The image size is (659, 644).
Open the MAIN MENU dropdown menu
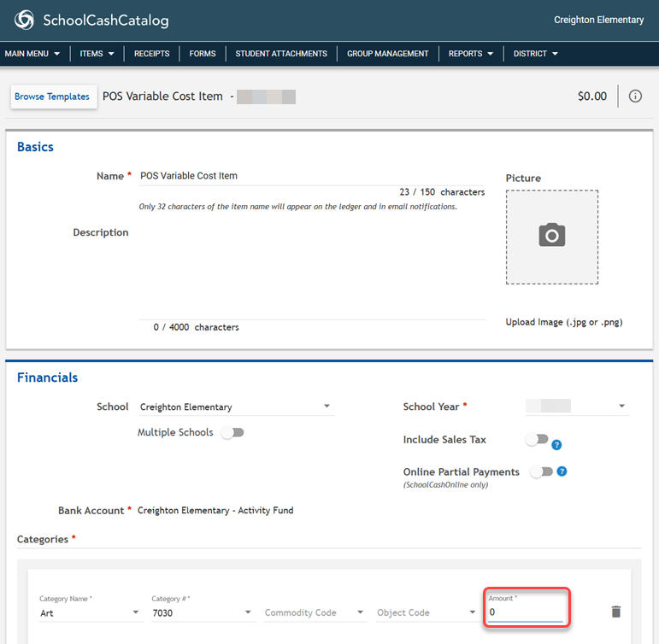click(32, 54)
